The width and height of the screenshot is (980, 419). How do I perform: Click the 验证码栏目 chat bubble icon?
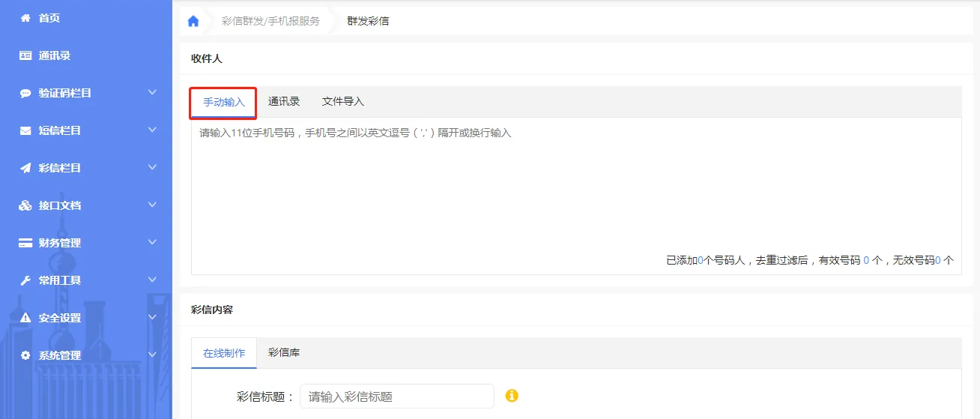25,94
